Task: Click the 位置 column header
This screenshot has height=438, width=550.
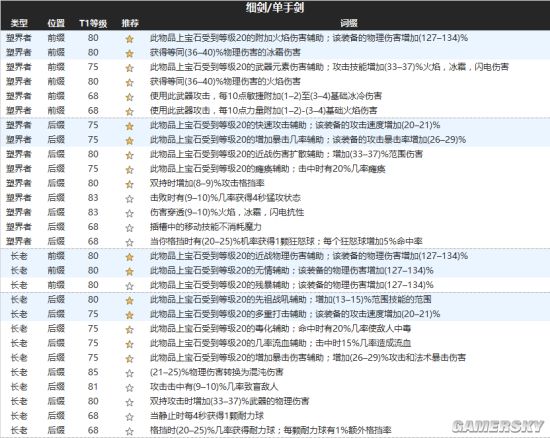Action: point(56,23)
